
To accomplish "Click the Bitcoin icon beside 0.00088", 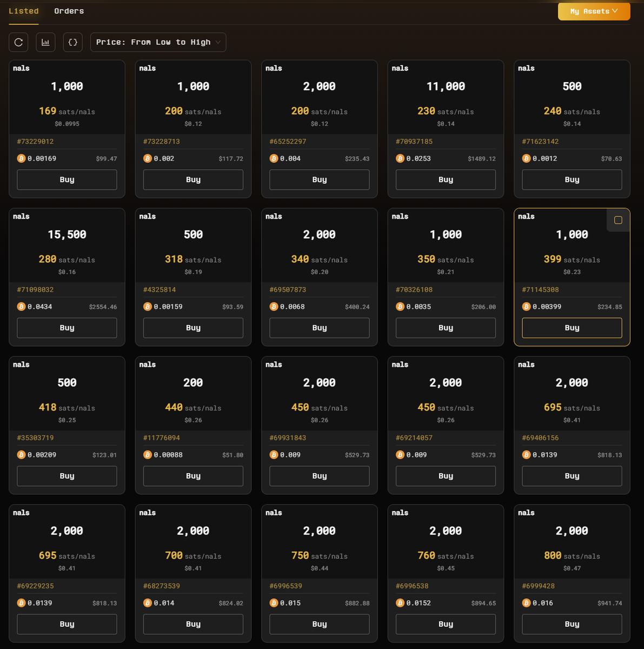I will click(147, 455).
